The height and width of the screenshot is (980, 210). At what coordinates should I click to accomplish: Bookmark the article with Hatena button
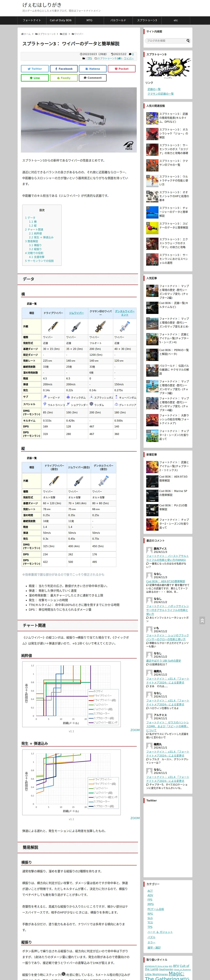[93, 69]
